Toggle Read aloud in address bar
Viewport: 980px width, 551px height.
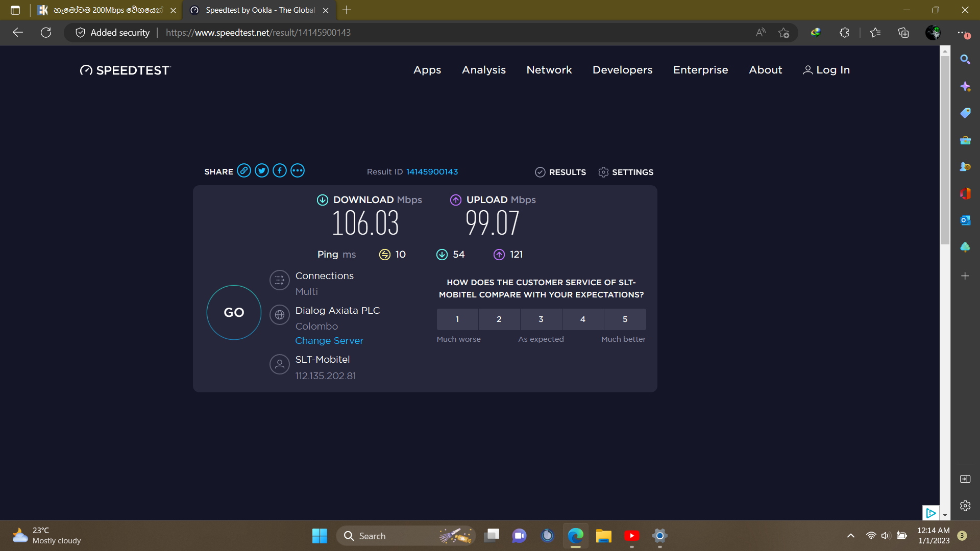(x=761, y=33)
